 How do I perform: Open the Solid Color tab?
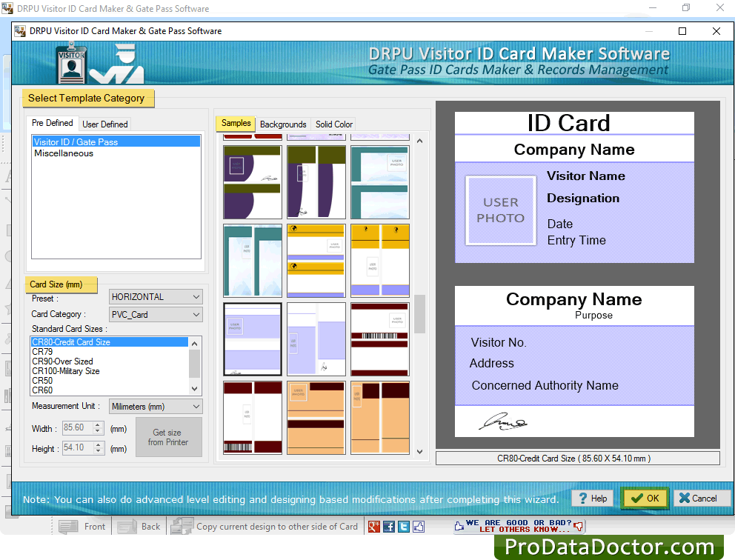333,124
